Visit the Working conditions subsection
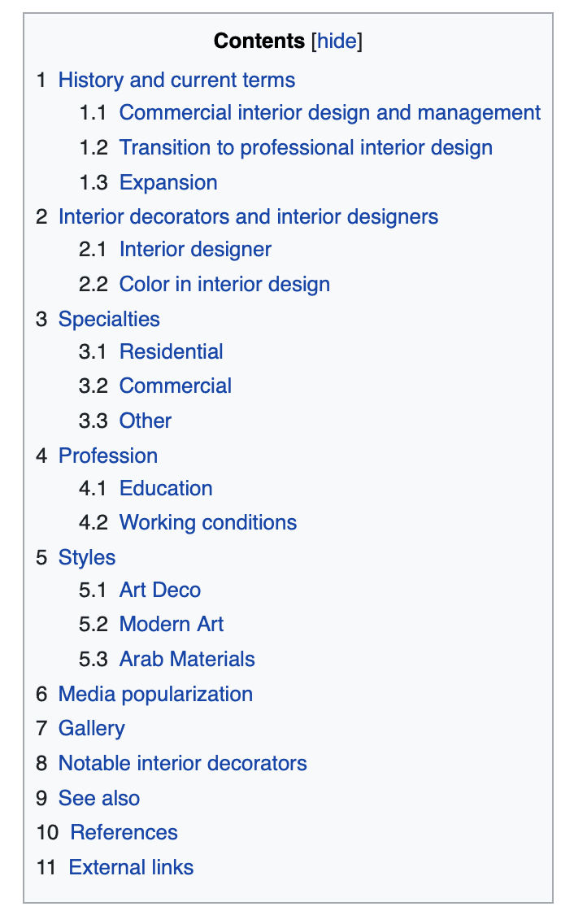Viewport: 574px width, 924px height. (x=207, y=522)
